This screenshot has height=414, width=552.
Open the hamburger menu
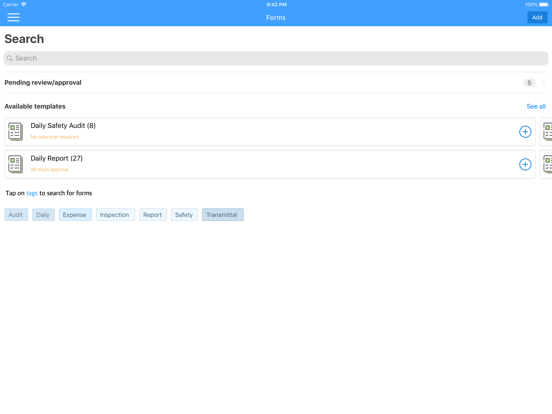tap(13, 17)
